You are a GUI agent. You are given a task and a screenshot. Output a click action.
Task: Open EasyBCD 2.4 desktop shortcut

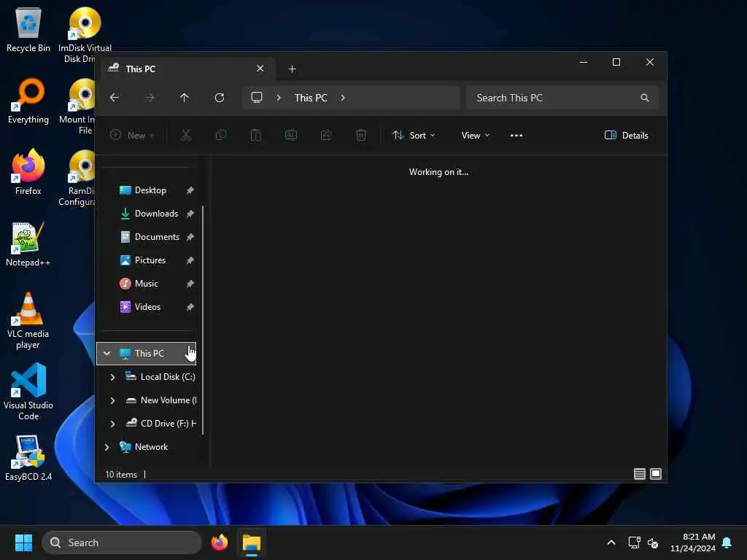click(x=28, y=459)
